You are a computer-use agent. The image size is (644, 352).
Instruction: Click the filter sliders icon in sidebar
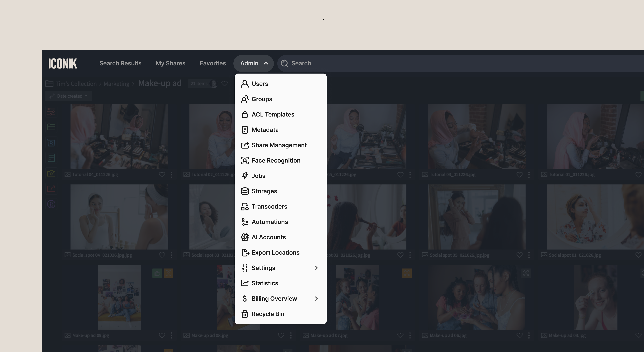tap(51, 111)
